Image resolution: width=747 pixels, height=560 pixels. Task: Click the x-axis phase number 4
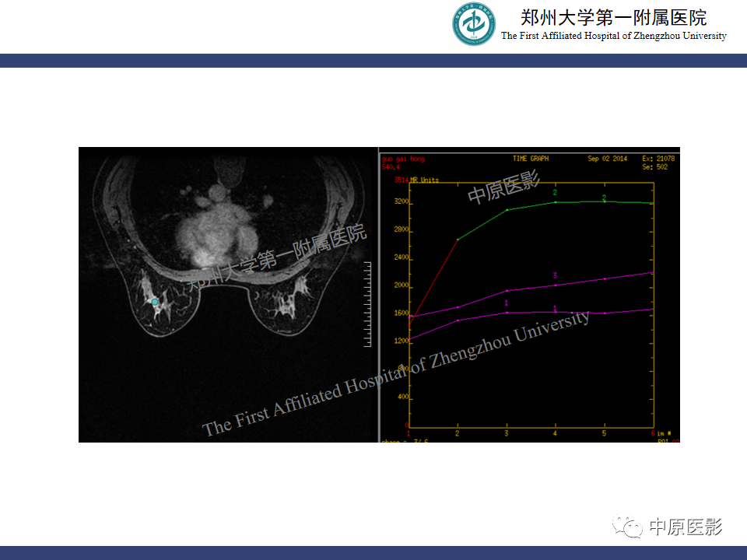click(x=555, y=433)
